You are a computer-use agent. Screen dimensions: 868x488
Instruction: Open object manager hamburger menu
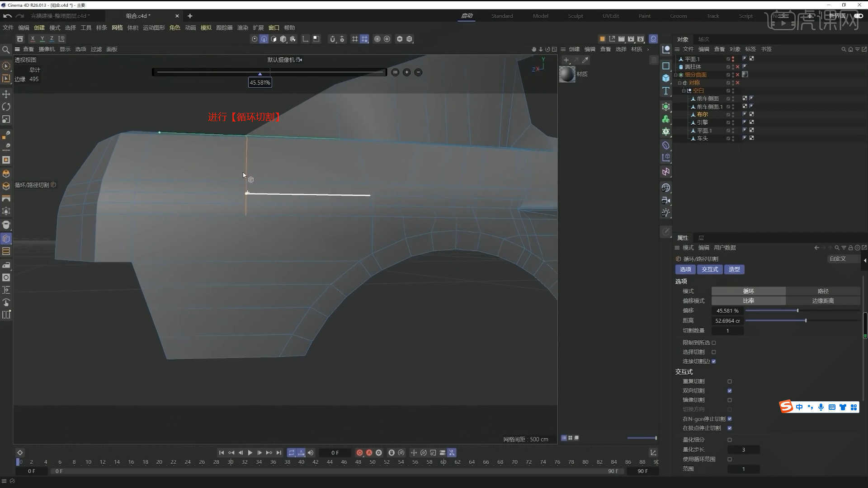click(x=677, y=49)
